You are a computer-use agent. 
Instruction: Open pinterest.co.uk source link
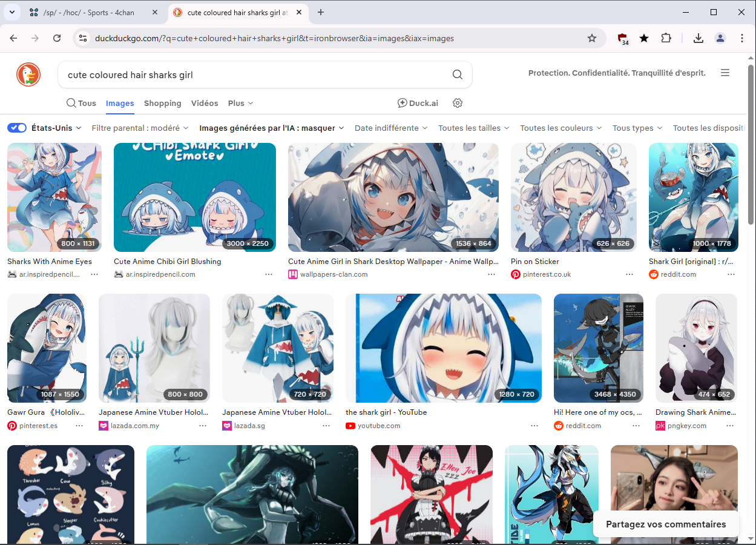(547, 274)
